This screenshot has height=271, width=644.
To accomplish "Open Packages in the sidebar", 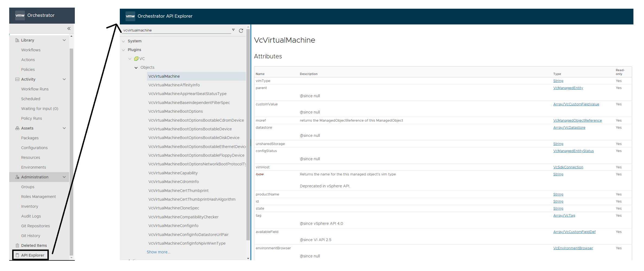I will (x=30, y=138).
